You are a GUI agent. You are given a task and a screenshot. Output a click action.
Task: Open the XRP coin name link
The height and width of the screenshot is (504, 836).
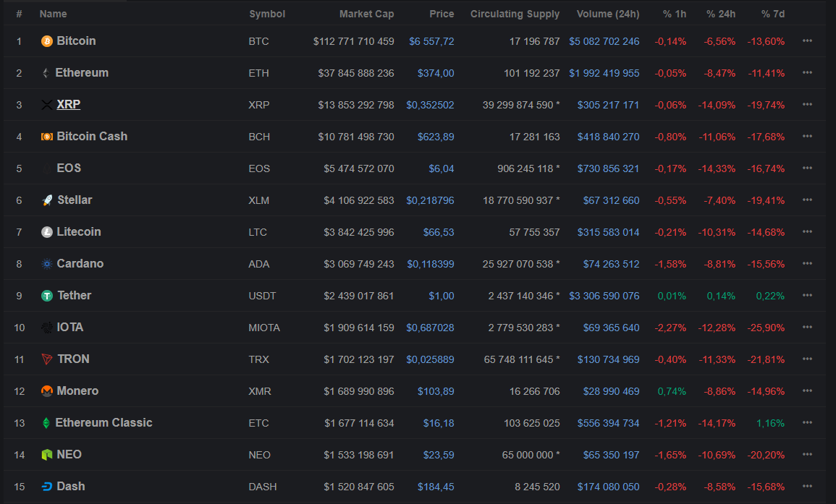69,105
